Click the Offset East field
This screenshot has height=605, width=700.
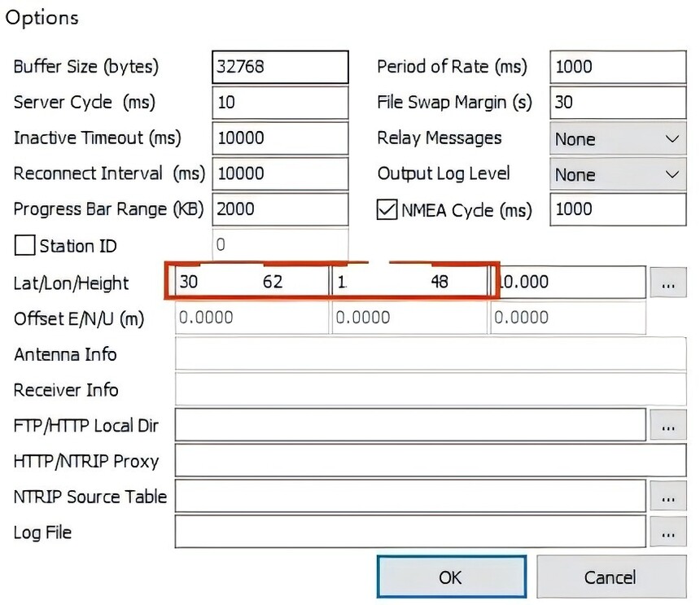[x=252, y=318]
